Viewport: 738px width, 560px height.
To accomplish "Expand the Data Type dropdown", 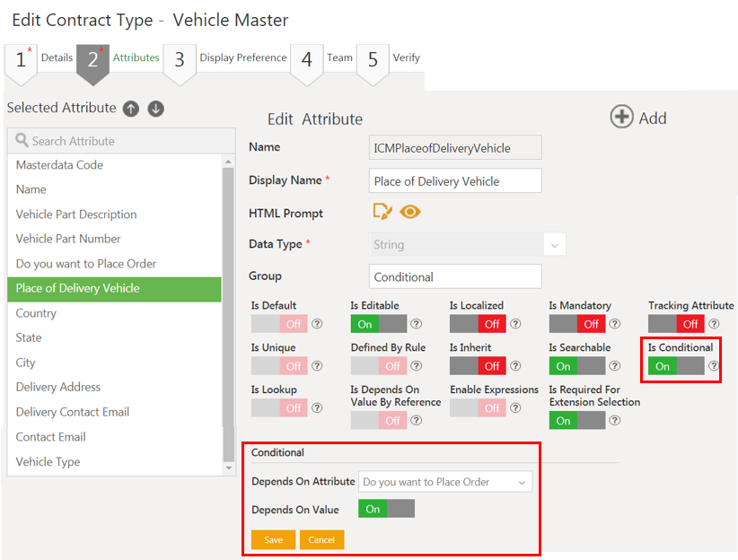I will point(554,245).
